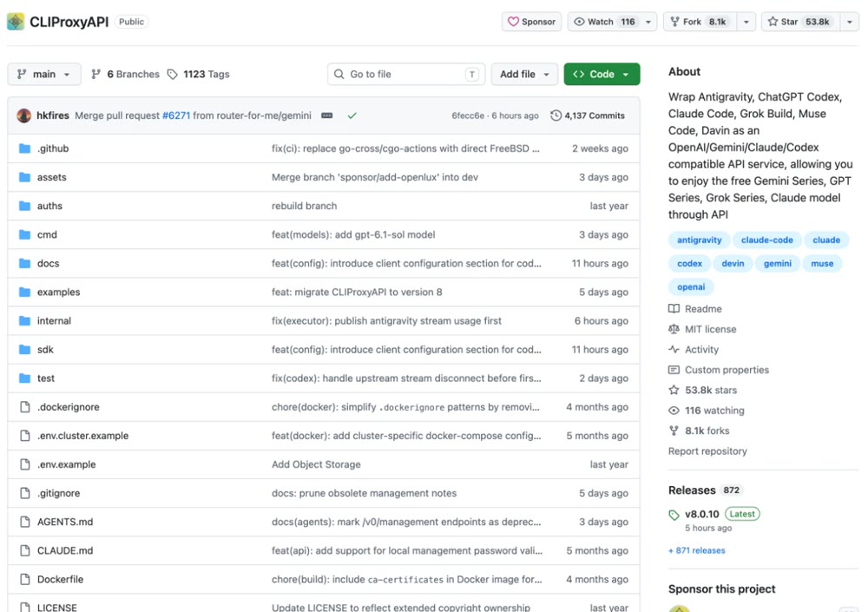This screenshot has width=868, height=612.
Task: Open the green Code dropdown
Action: (602, 74)
